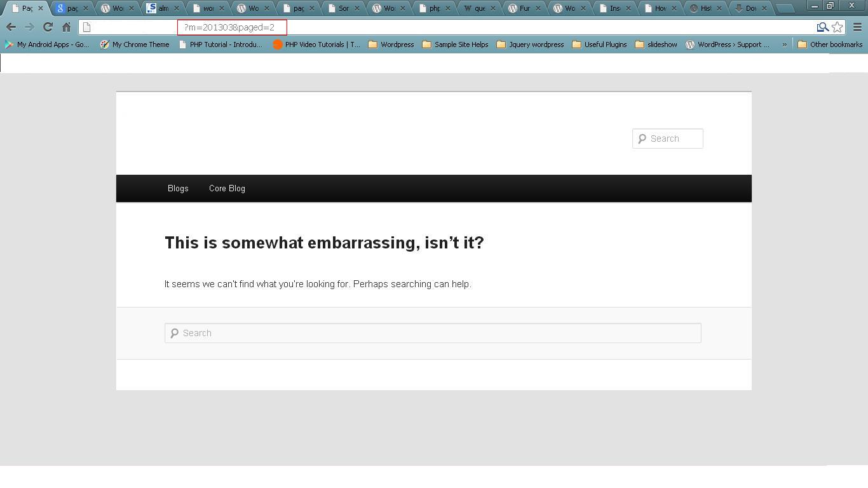The height and width of the screenshot is (488, 868).
Task: Open the browser home page
Action: pos(66,27)
